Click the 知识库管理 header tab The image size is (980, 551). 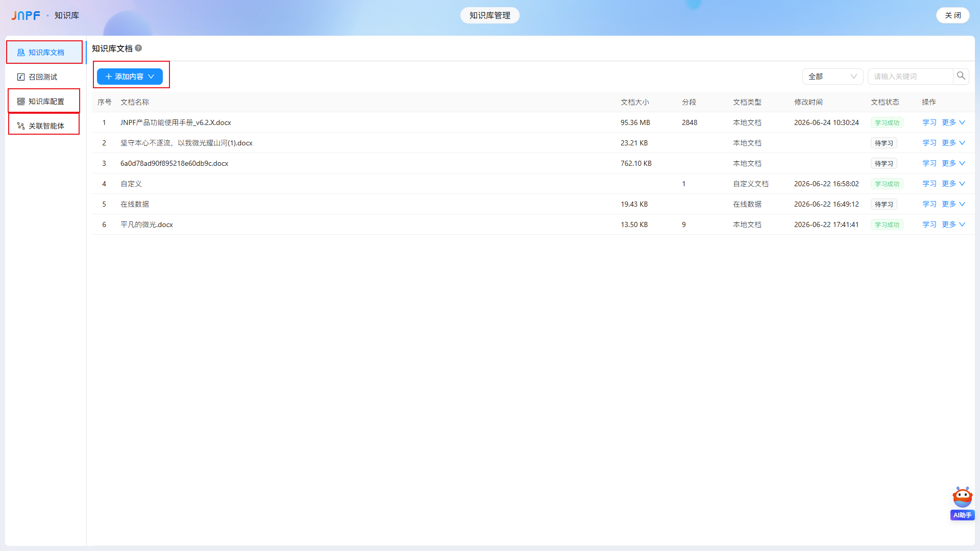click(489, 15)
